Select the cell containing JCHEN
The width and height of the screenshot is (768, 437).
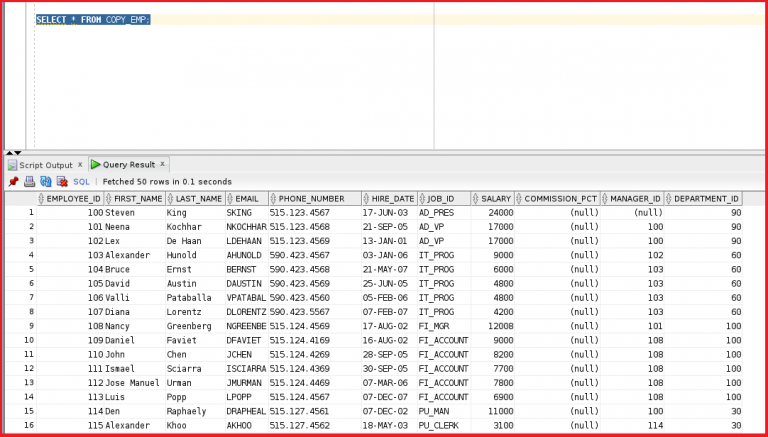[x=246, y=355]
